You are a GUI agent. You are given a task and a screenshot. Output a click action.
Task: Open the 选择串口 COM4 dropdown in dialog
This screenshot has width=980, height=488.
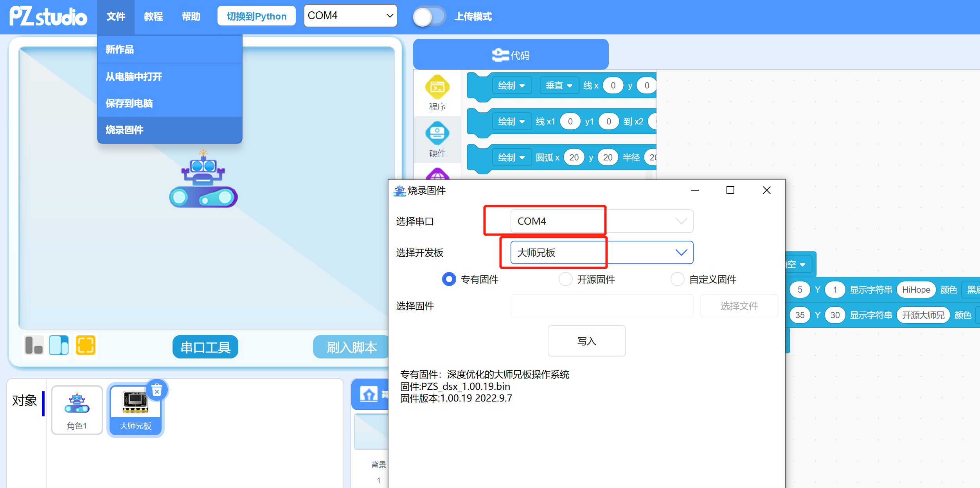pyautogui.click(x=602, y=221)
